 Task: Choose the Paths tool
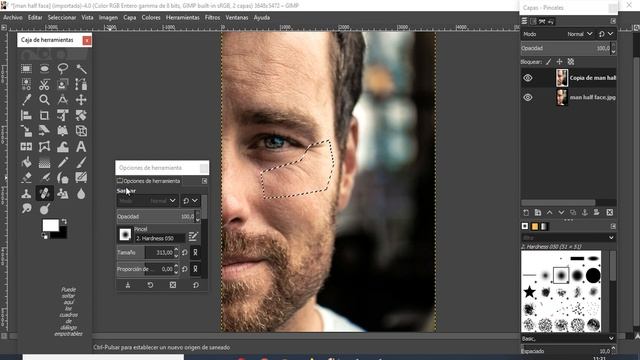point(81,84)
